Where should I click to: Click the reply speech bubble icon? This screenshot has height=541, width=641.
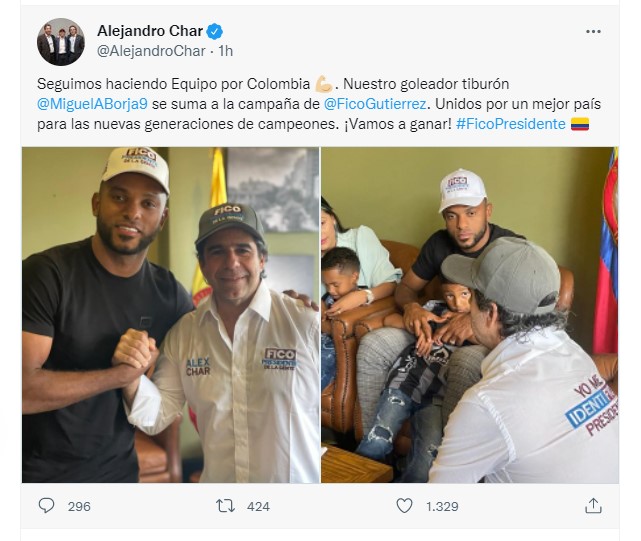[x=46, y=506]
